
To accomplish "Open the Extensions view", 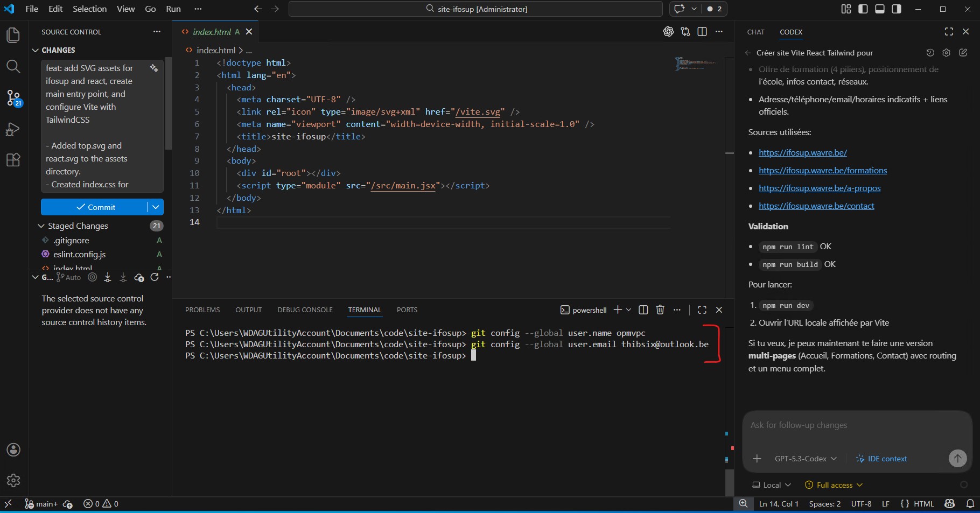I will pos(13,160).
